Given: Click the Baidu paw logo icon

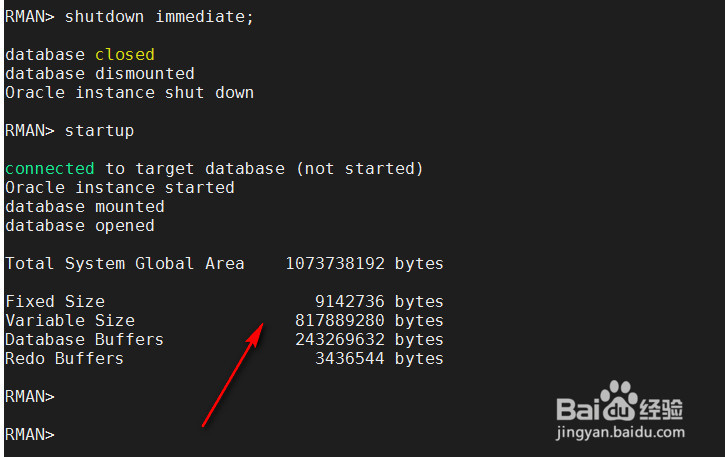Looking at the screenshot, I should [x=619, y=400].
